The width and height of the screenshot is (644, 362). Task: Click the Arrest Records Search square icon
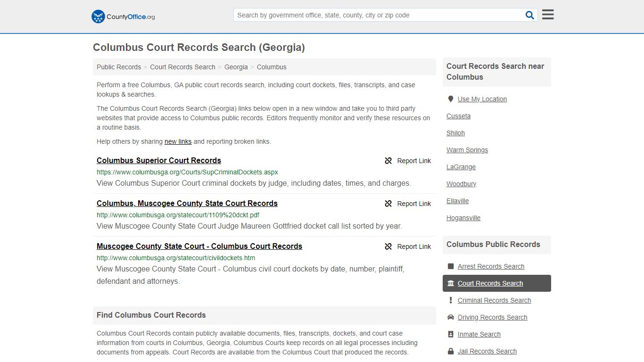(451, 266)
